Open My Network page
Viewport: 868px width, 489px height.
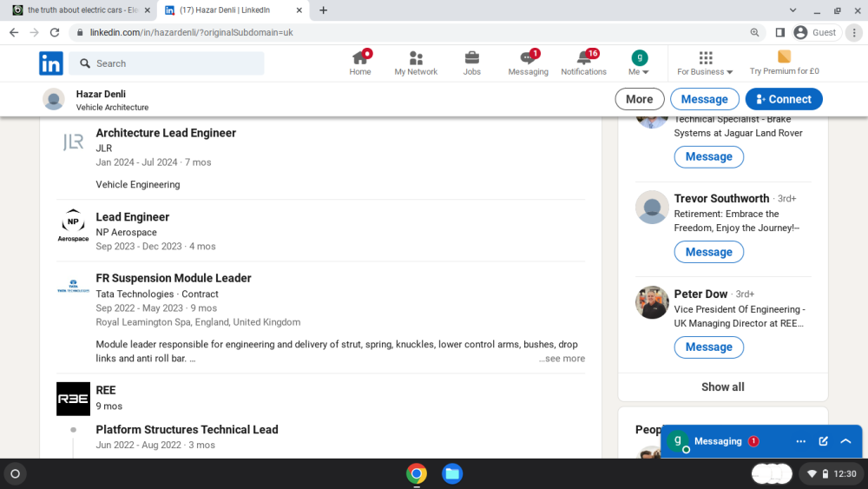tap(416, 63)
